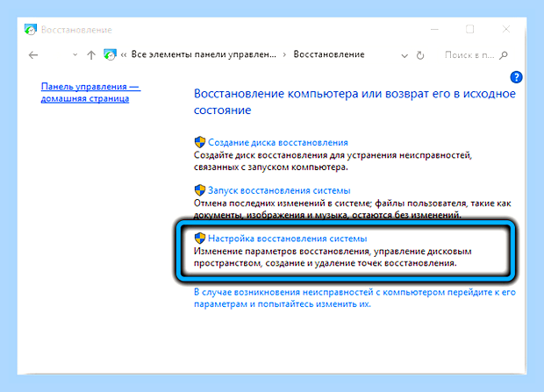The image size is (544, 392).
Task: Click the search magnifier icon
Action: click(x=504, y=55)
